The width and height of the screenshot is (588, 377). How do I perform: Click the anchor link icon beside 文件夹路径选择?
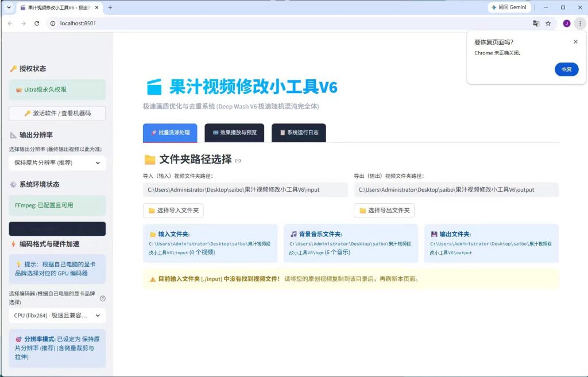(238, 161)
